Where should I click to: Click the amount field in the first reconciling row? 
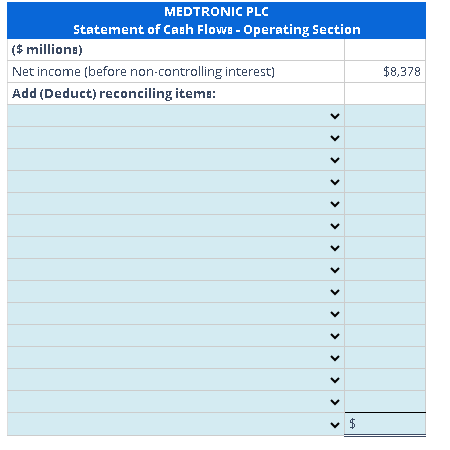(x=385, y=116)
